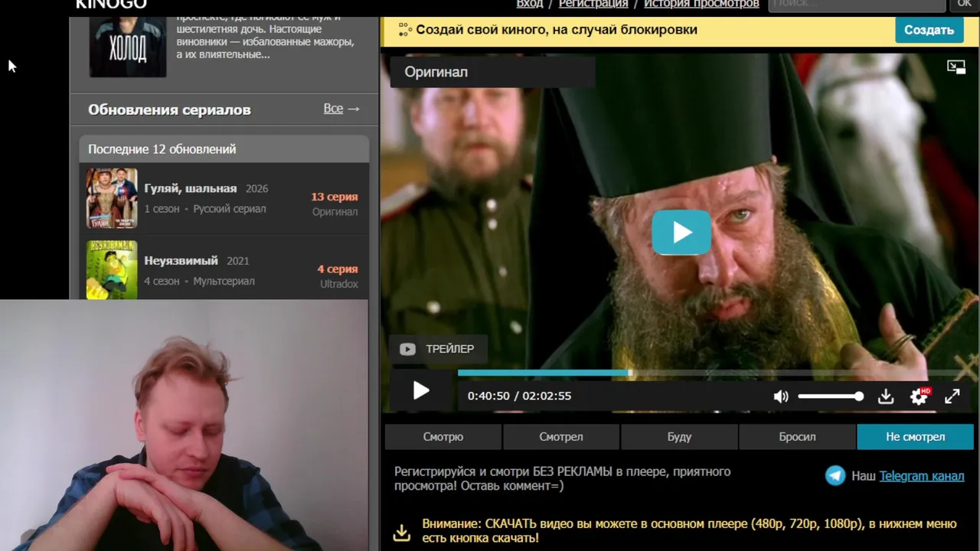Click banner icon beside Создай свой киного

pos(404,31)
